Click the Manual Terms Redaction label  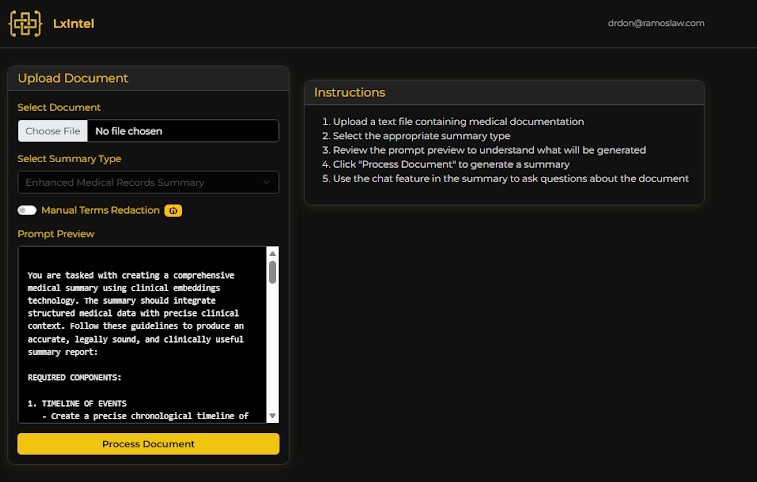point(100,210)
